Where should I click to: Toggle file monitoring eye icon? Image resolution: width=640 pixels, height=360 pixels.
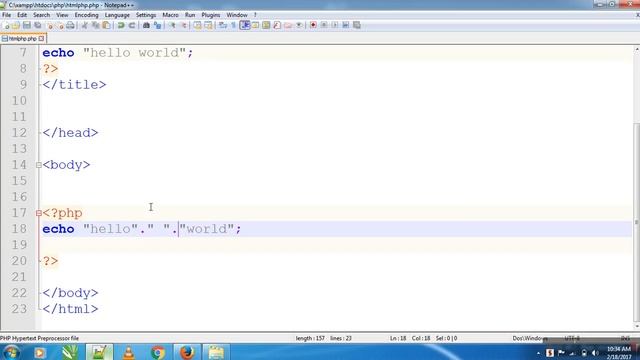point(299,25)
